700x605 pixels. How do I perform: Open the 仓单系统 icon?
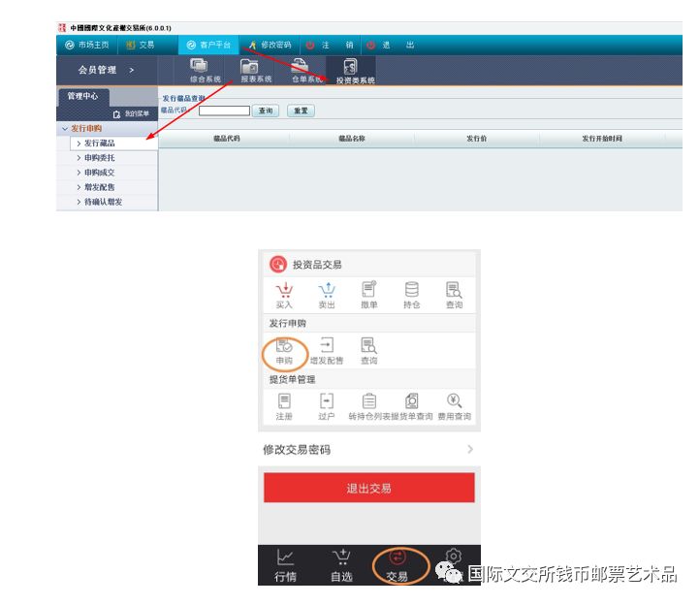point(306,71)
